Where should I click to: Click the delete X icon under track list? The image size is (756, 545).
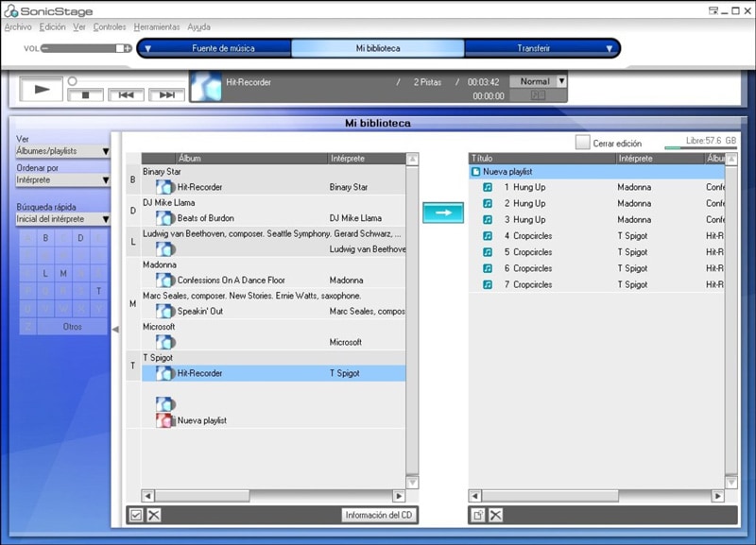click(x=495, y=515)
